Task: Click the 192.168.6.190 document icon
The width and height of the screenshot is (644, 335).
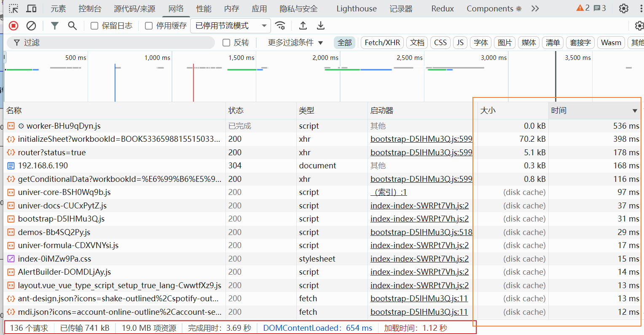Action: [11, 166]
